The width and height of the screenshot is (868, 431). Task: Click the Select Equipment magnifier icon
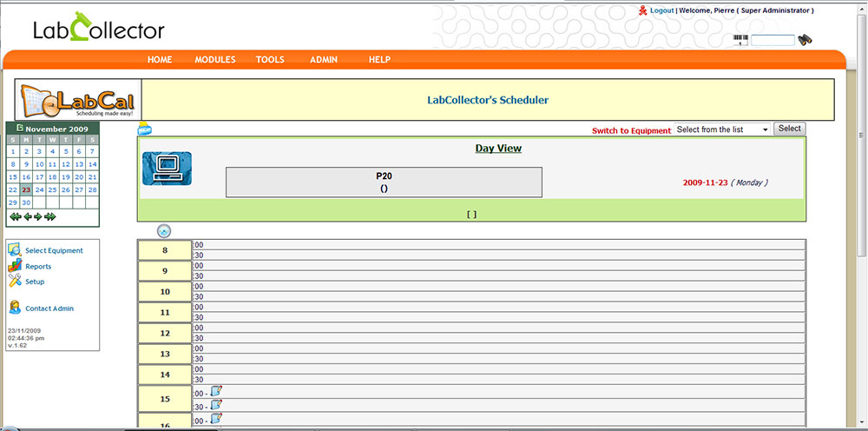coord(15,250)
